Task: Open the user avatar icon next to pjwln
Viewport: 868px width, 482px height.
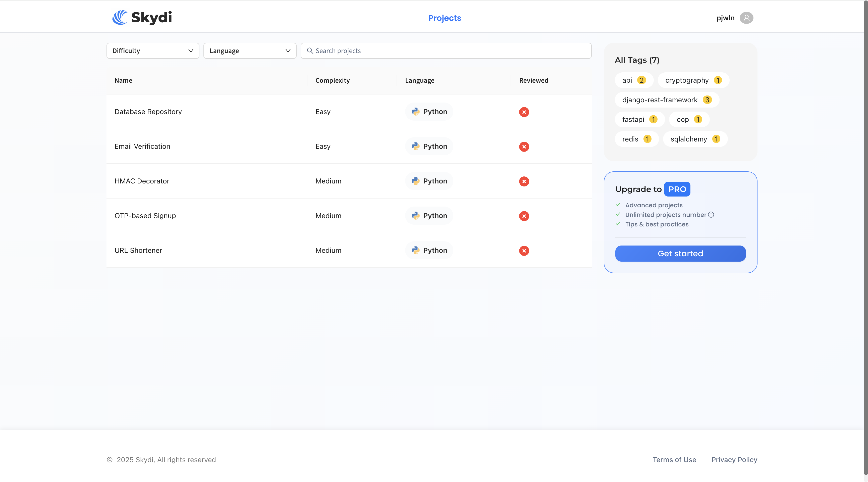Action: point(746,18)
